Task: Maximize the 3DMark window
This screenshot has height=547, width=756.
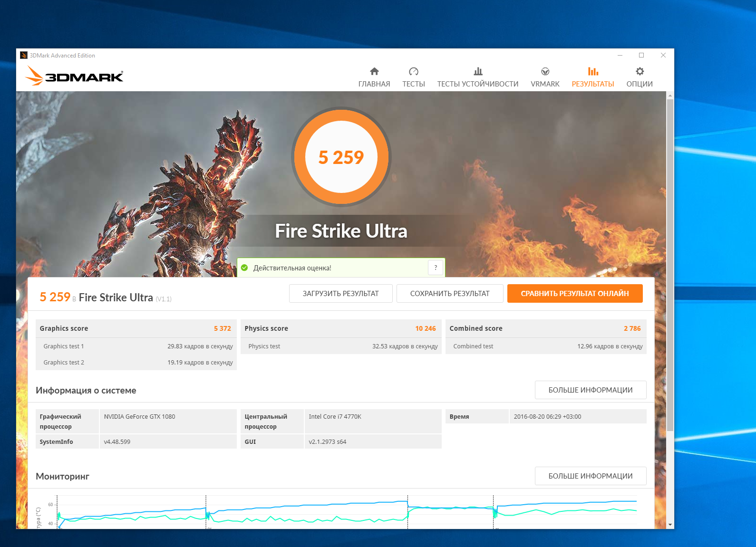Action: point(641,55)
